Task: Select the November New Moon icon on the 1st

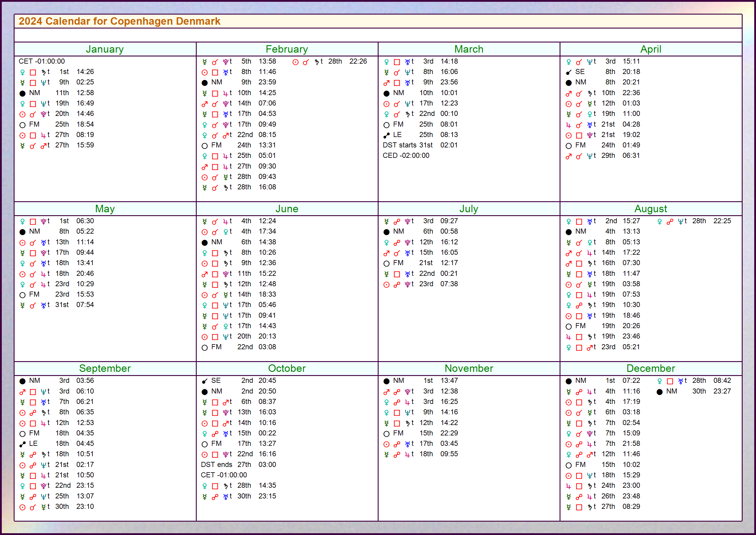Action: tap(386, 381)
